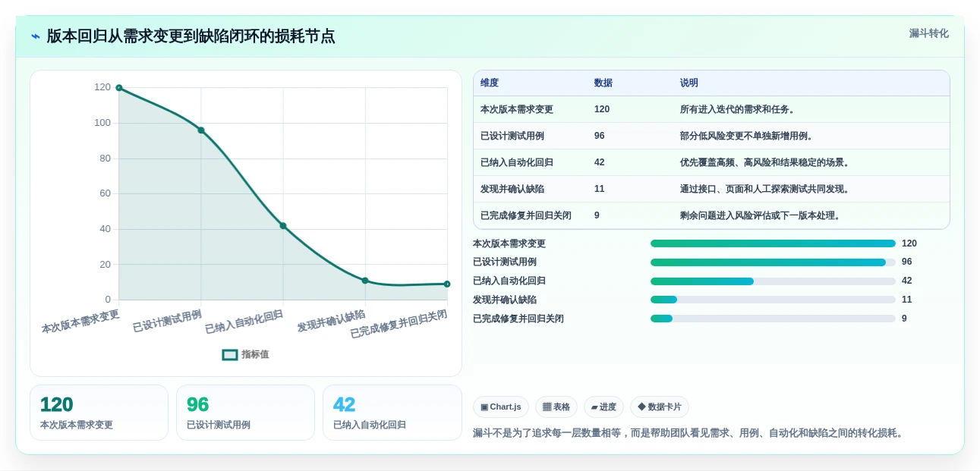Click the chart point for 已完成修复并回归关闭

point(447,284)
